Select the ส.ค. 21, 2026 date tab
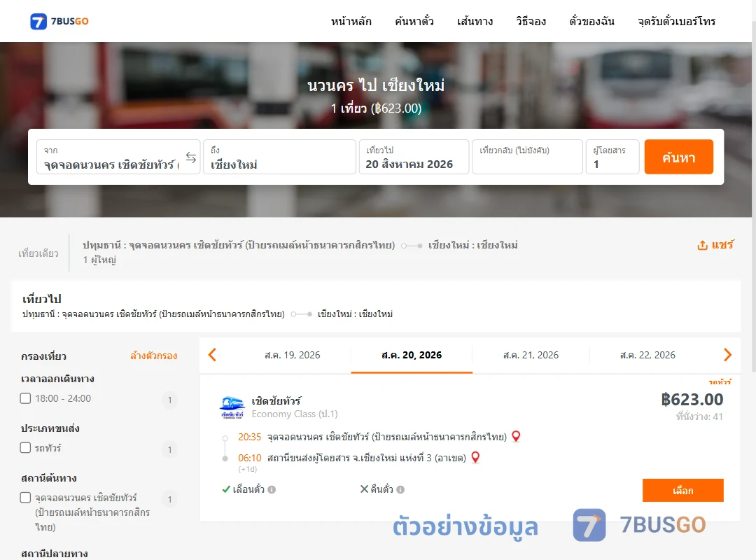This screenshot has height=560, width=756. [531, 355]
